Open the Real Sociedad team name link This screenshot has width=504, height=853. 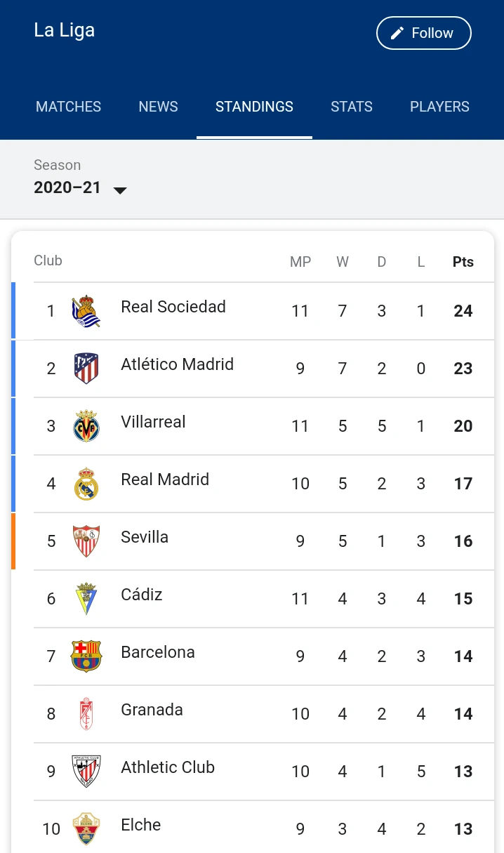[173, 307]
